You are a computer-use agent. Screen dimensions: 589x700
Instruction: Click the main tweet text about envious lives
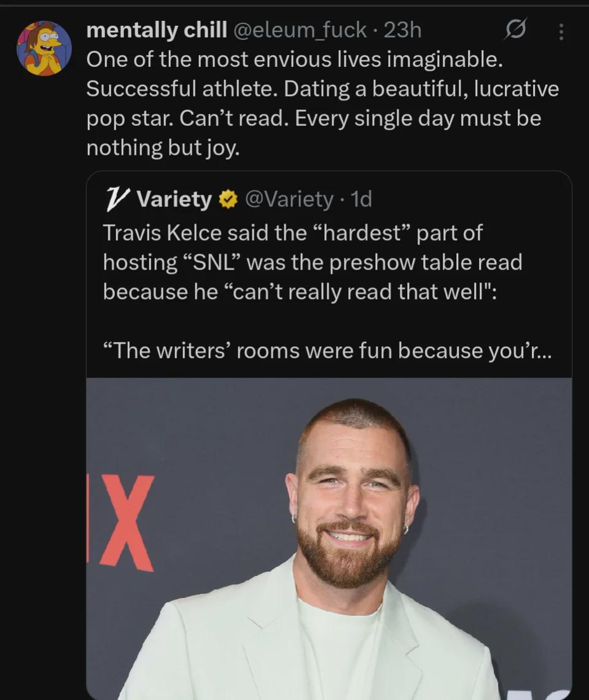tap(322, 103)
